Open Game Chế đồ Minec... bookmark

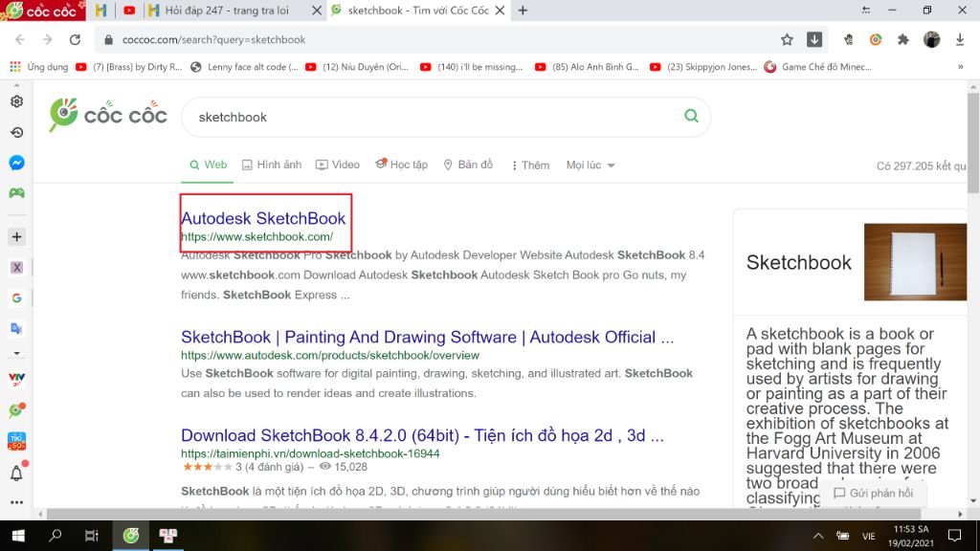coord(817,67)
